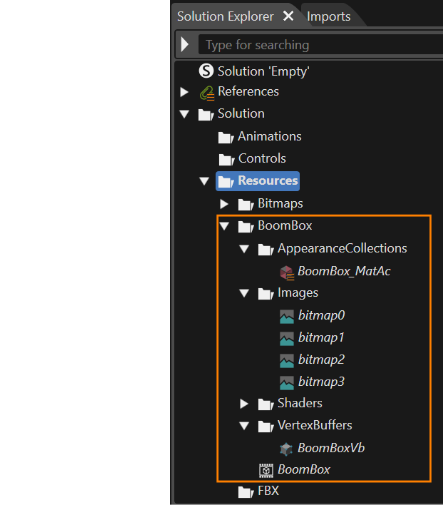Collapse the BoomBox folder

click(x=224, y=226)
